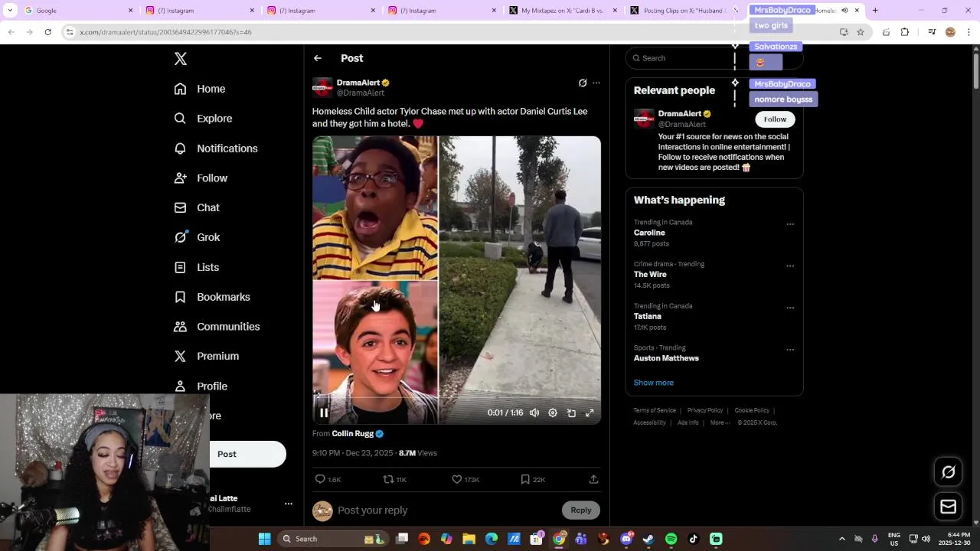The image size is (980, 551).
Task: Open Explore in the X sidebar
Action: click(203, 119)
